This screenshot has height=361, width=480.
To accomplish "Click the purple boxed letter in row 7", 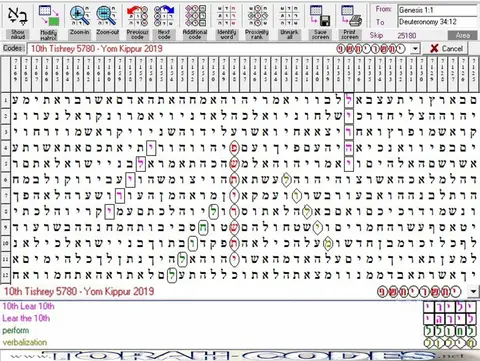I will coord(120,196).
